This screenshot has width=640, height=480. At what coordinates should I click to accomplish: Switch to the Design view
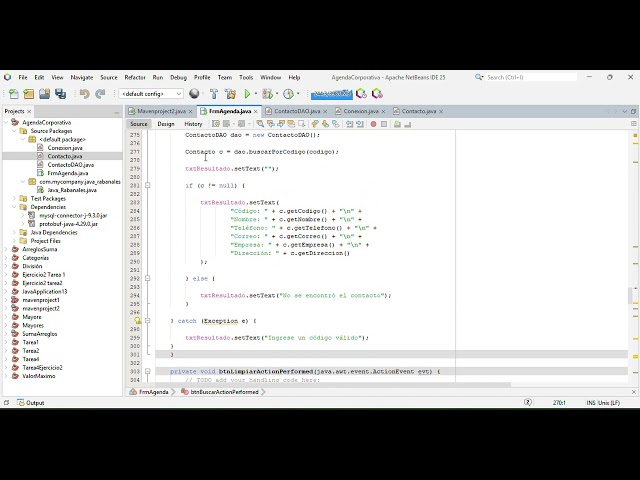click(x=166, y=124)
